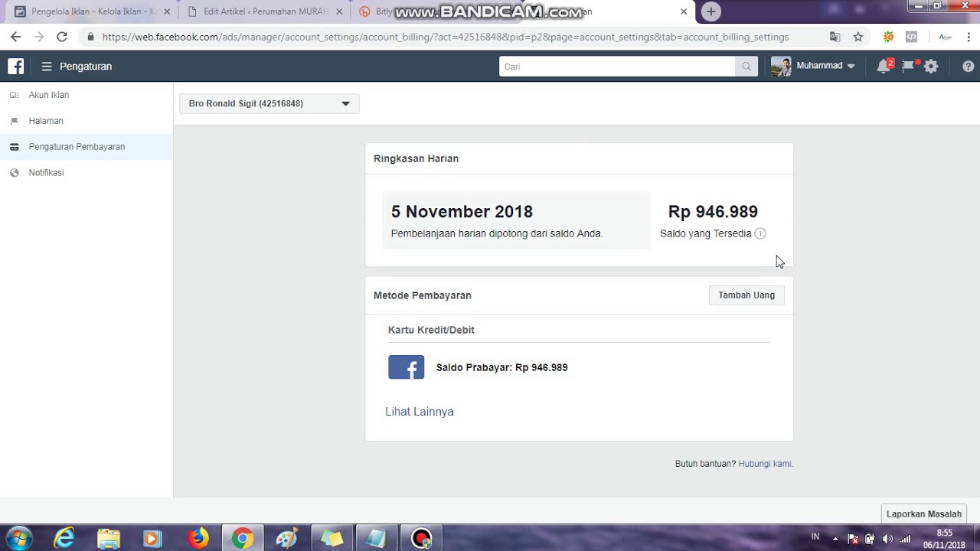980x551 pixels.
Task: Open the Windows Start menu
Action: [x=20, y=539]
